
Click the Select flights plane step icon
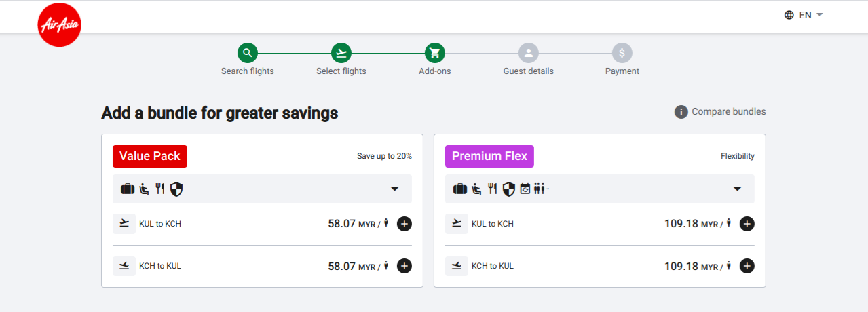[341, 53]
